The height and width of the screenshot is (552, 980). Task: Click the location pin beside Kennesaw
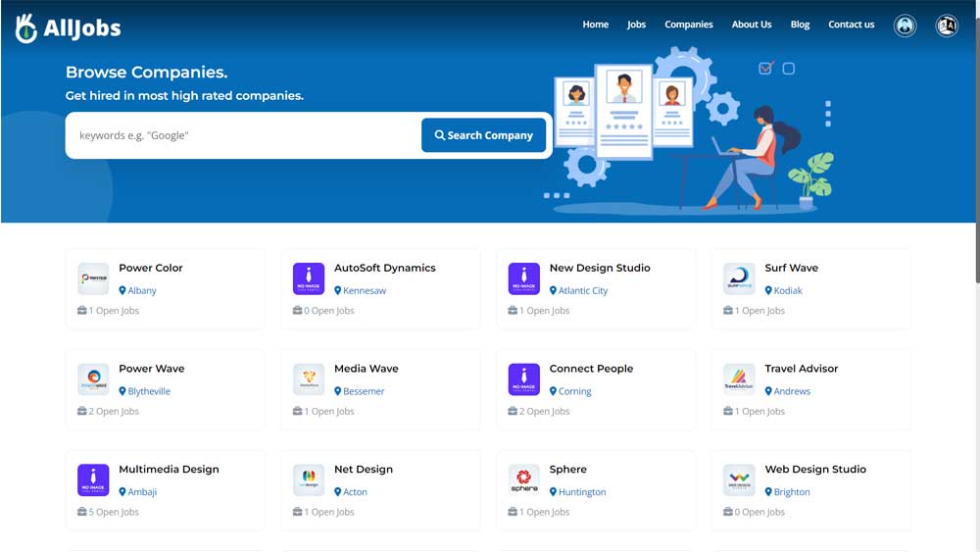[337, 290]
